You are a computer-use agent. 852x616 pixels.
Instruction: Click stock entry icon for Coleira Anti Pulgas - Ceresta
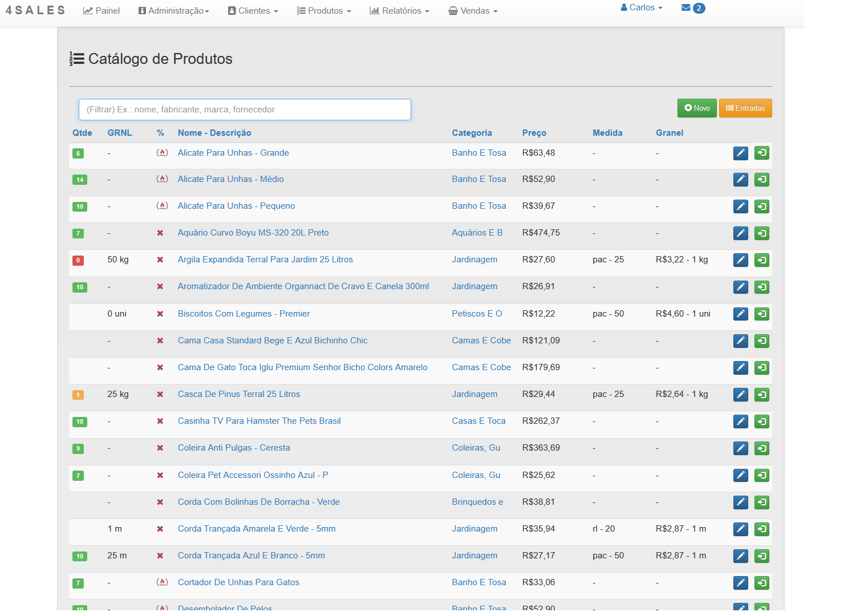761,448
